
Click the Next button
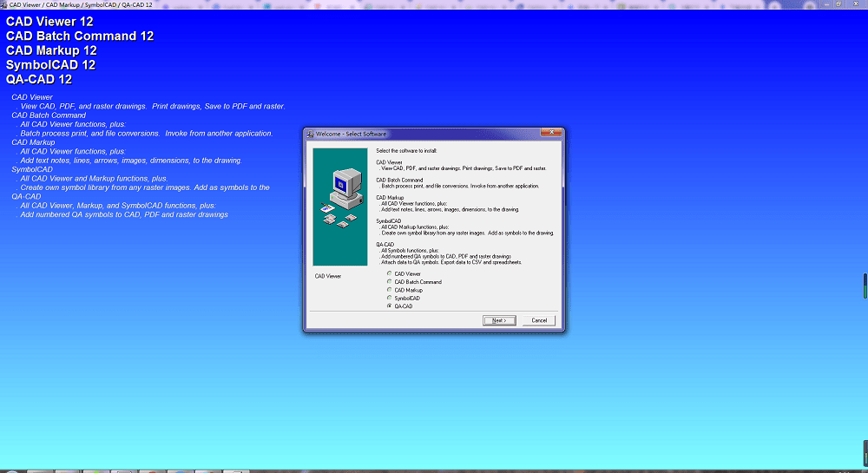point(499,320)
